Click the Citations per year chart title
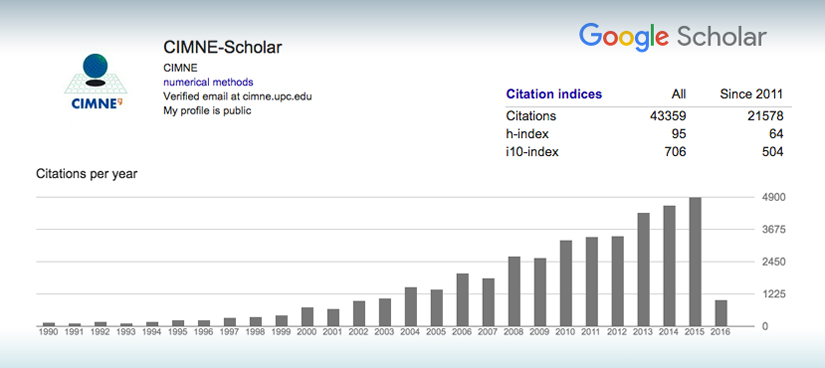Viewport: 825px width, 368px height. [x=87, y=174]
